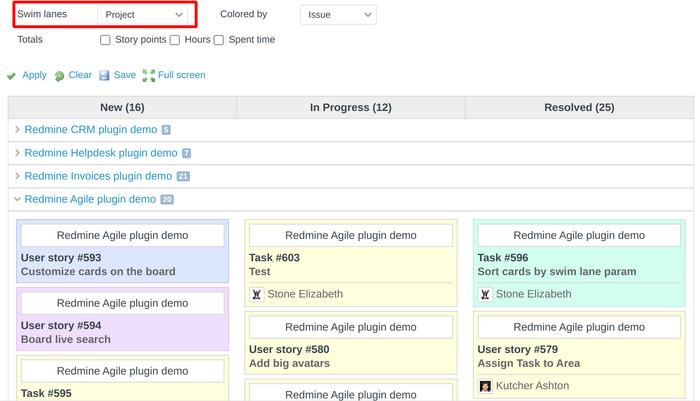Viewport: 700px width, 401px height.
Task: Click the issue count badge beside Redmine Invoices
Action: [x=183, y=177]
